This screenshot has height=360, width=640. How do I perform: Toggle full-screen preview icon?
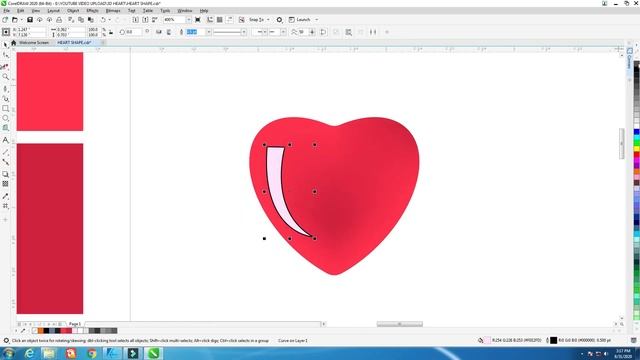[198, 20]
